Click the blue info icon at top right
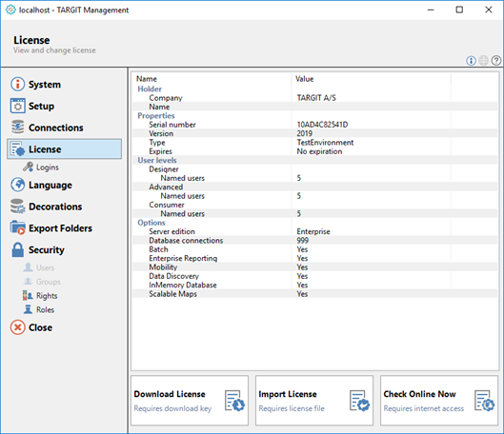The width and height of the screenshot is (504, 434). click(471, 60)
